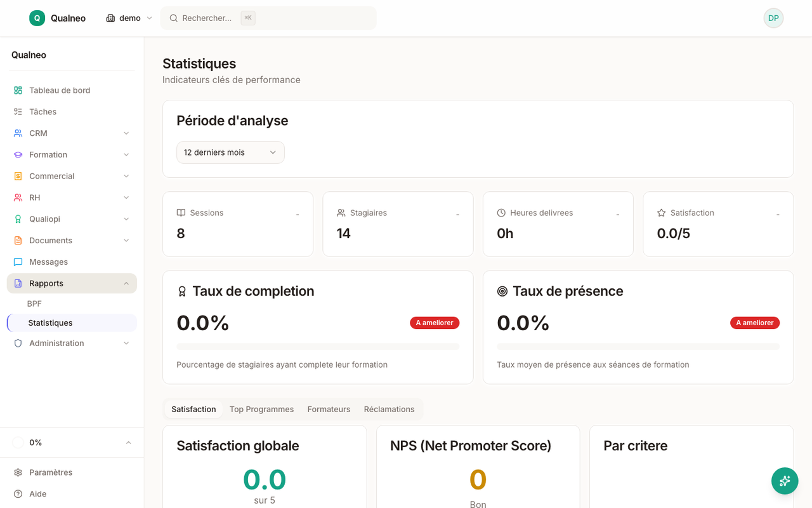
Task: Click the Documents file icon
Action: [18, 241]
